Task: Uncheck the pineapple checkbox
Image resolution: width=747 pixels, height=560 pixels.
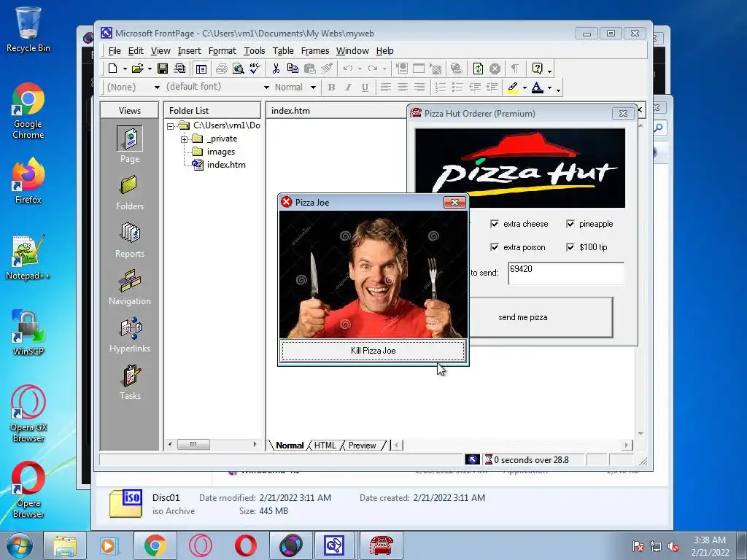Action: (x=570, y=224)
